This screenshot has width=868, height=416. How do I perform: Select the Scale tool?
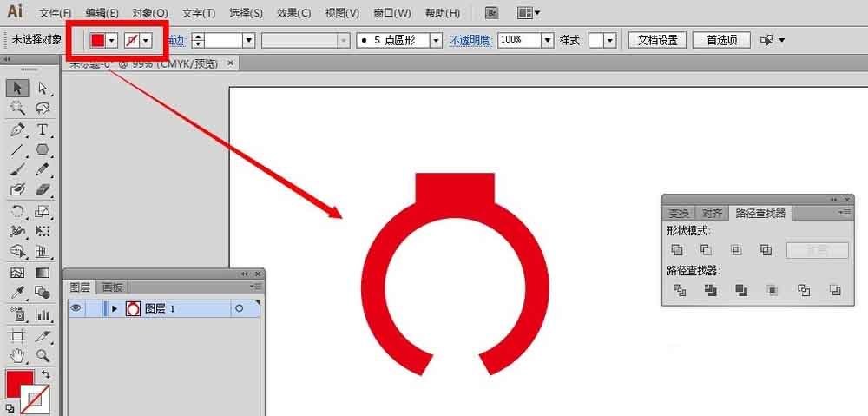pos(42,211)
